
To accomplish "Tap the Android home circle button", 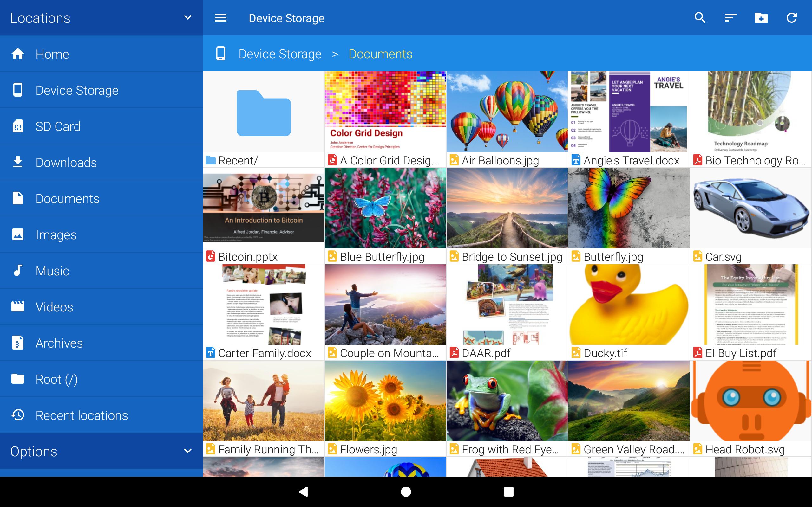I will tap(406, 491).
